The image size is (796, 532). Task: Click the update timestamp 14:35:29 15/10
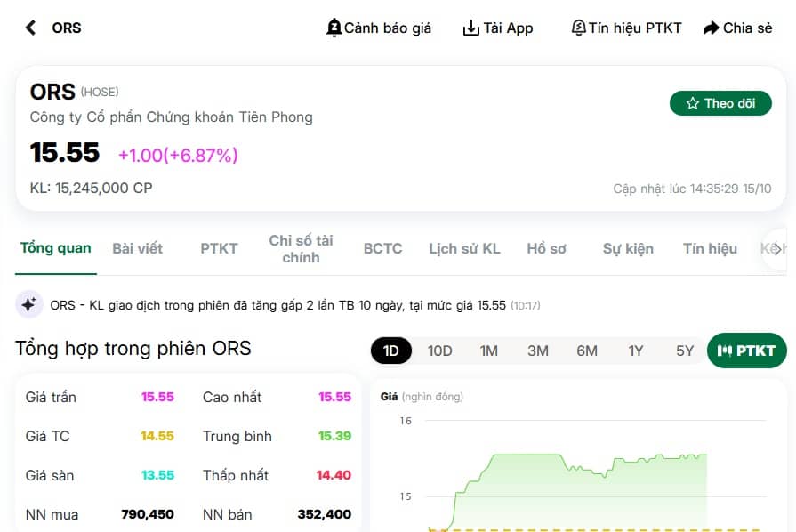(730, 189)
